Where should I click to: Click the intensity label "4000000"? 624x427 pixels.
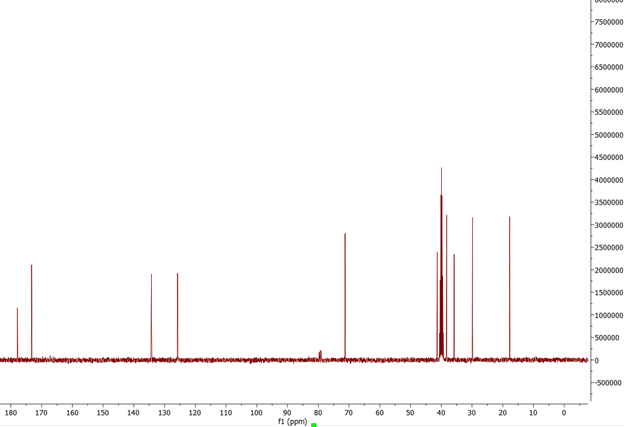[x=609, y=180]
